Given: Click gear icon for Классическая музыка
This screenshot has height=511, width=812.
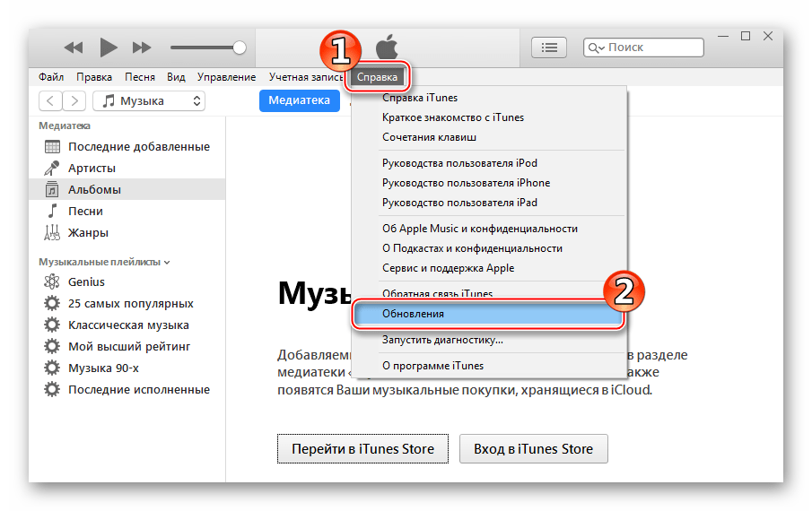Looking at the screenshot, I should (x=52, y=325).
